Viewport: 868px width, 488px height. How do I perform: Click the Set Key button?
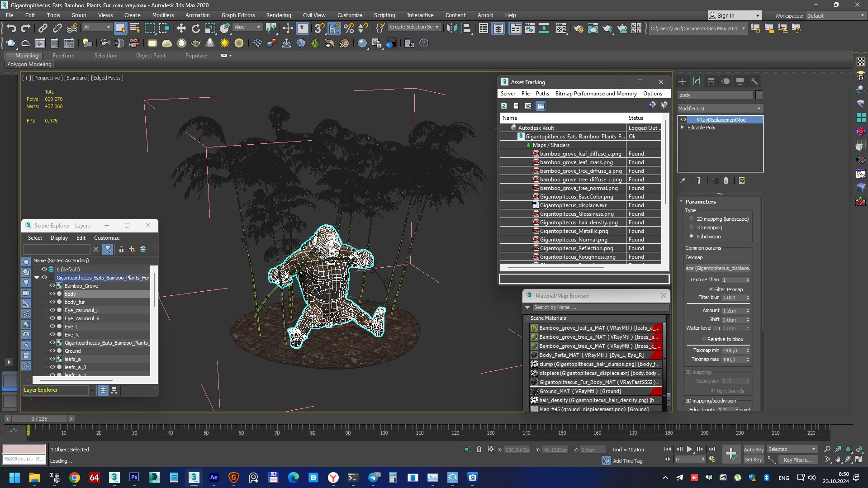(x=754, y=460)
